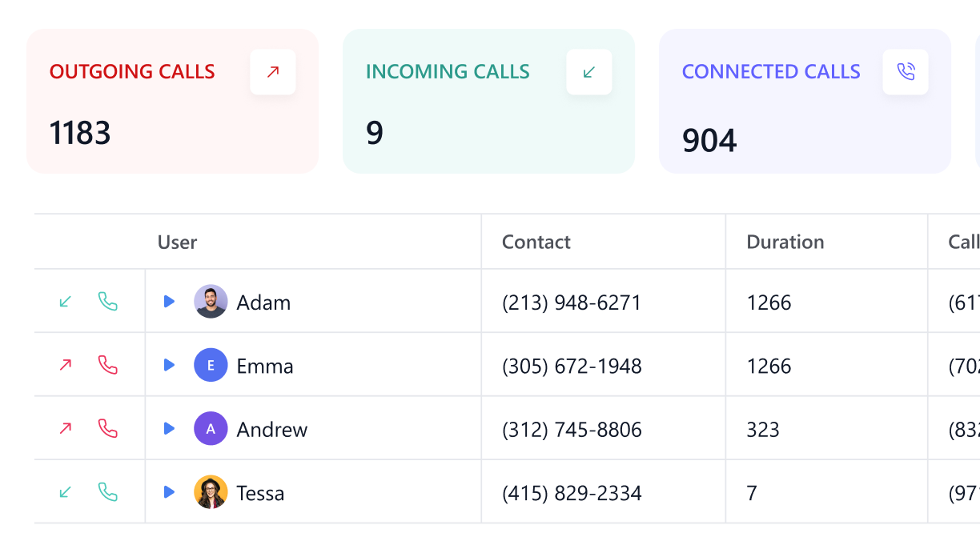Click Adam's profile avatar

click(211, 302)
